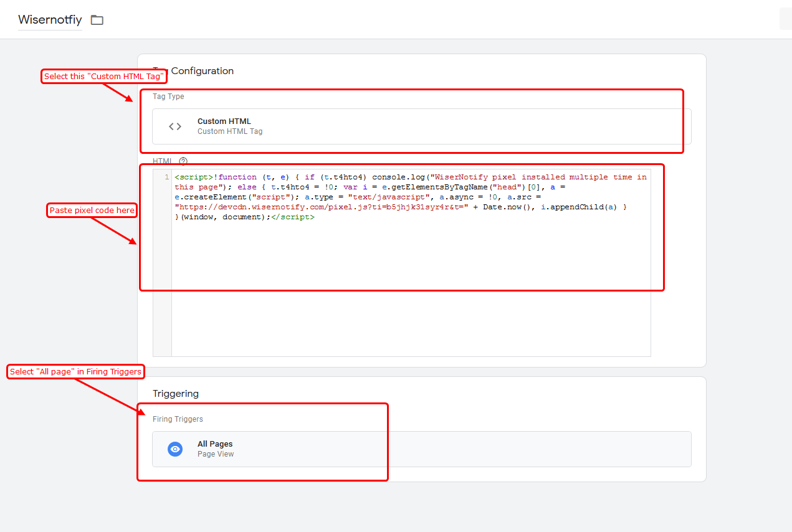Click the blue eye icon for All Pages

point(175,449)
